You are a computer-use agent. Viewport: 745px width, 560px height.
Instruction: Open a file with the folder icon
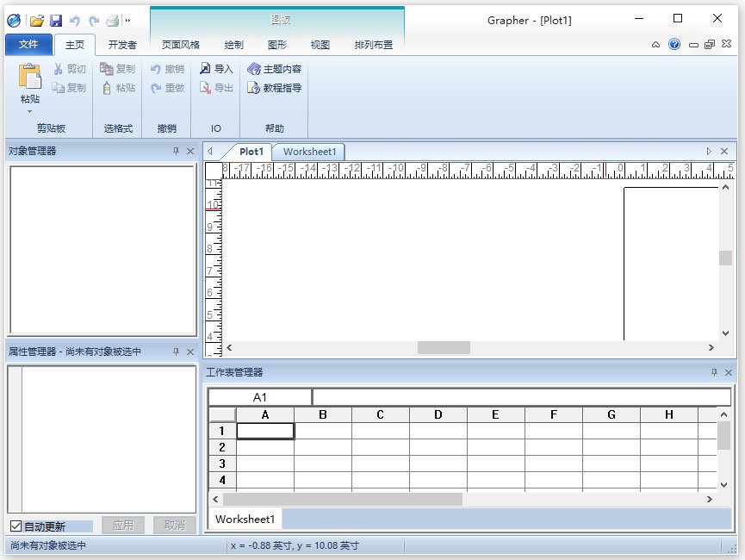coord(36,21)
